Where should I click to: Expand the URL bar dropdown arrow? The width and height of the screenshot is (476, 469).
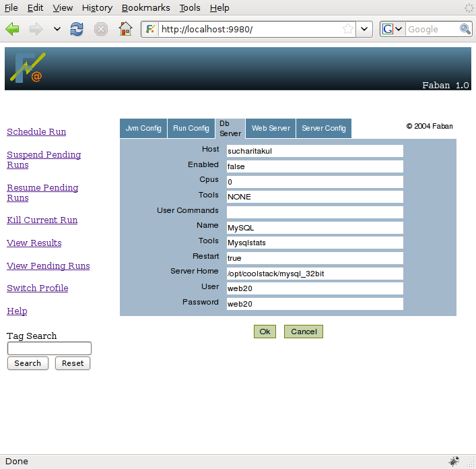click(365, 29)
